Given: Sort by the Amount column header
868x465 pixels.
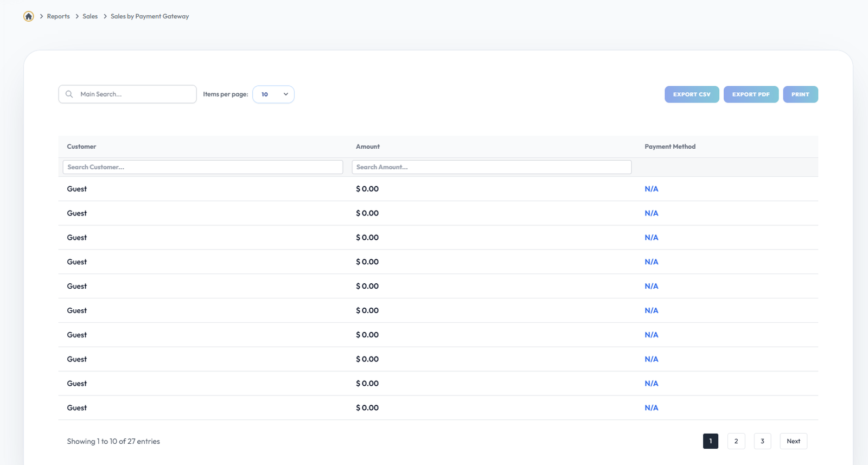Looking at the screenshot, I should point(368,146).
